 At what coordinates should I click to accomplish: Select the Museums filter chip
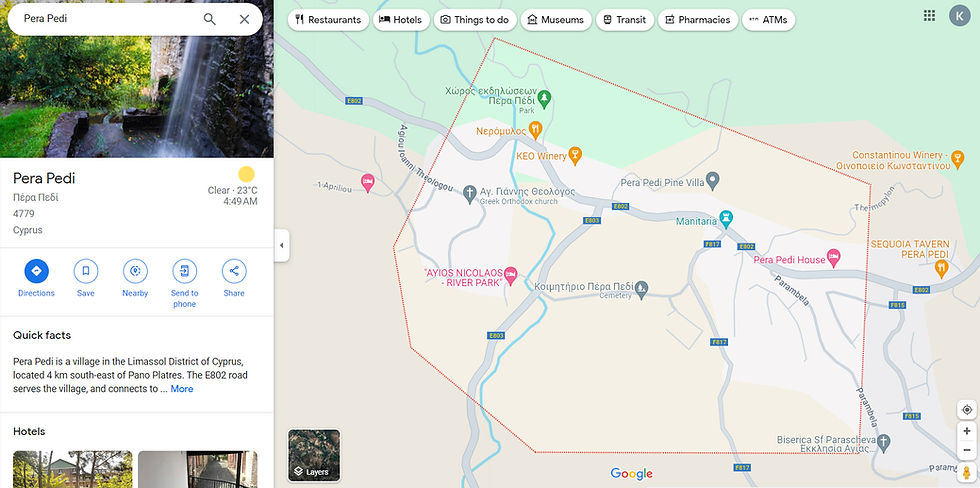[556, 19]
